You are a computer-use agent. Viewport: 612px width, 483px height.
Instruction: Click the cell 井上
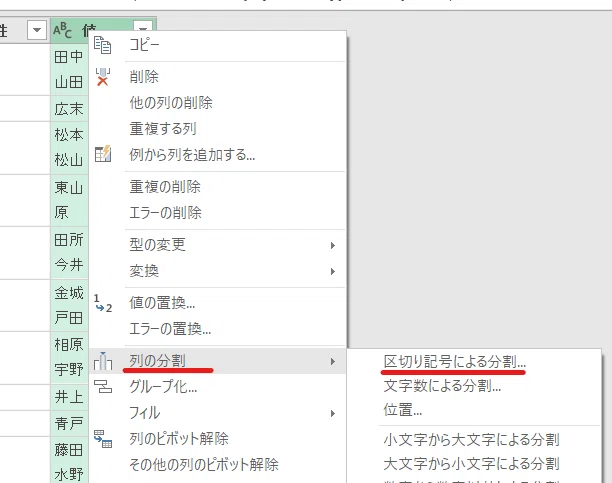(69, 397)
